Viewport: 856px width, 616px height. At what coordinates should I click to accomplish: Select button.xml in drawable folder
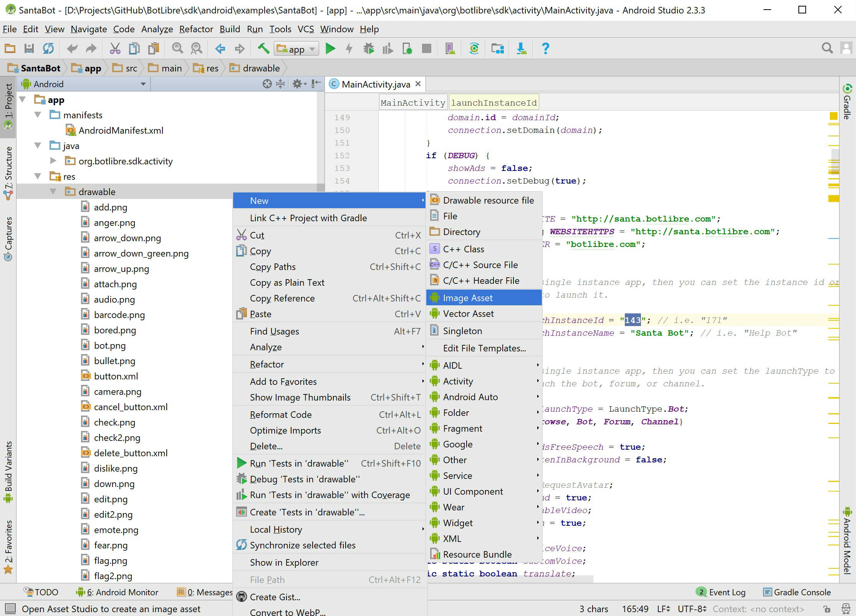click(109, 376)
